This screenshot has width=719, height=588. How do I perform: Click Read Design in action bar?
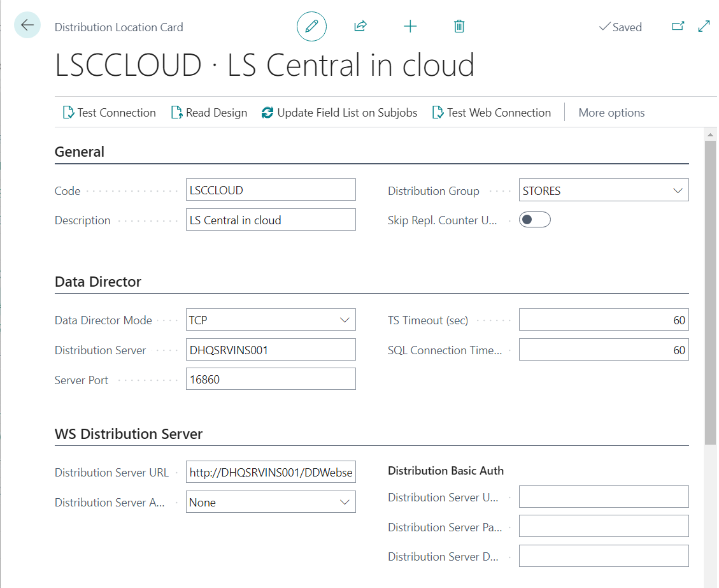[209, 113]
